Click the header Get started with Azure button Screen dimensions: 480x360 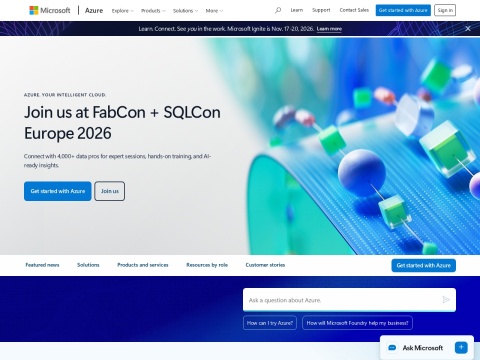[403, 10]
